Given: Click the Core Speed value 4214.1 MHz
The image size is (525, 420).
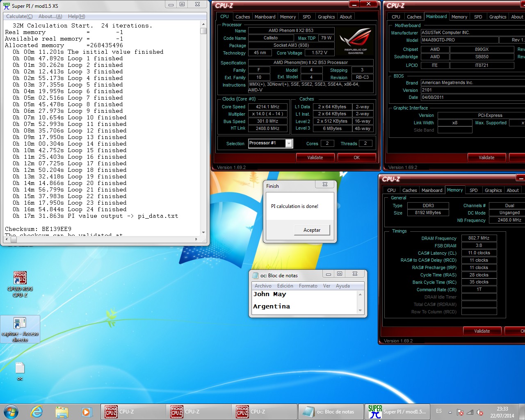Looking at the screenshot, I should click(267, 107).
